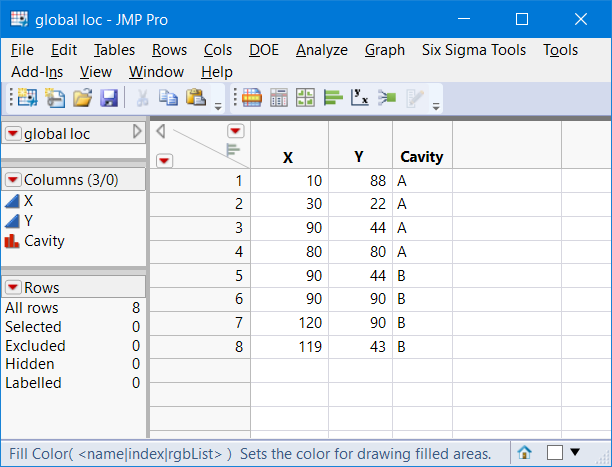Open the window list dropdown arrow
612x467 pixels.
pos(574,453)
